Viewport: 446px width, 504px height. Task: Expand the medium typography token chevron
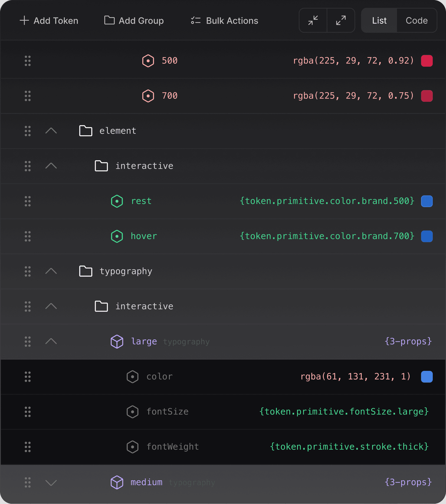coord(51,483)
